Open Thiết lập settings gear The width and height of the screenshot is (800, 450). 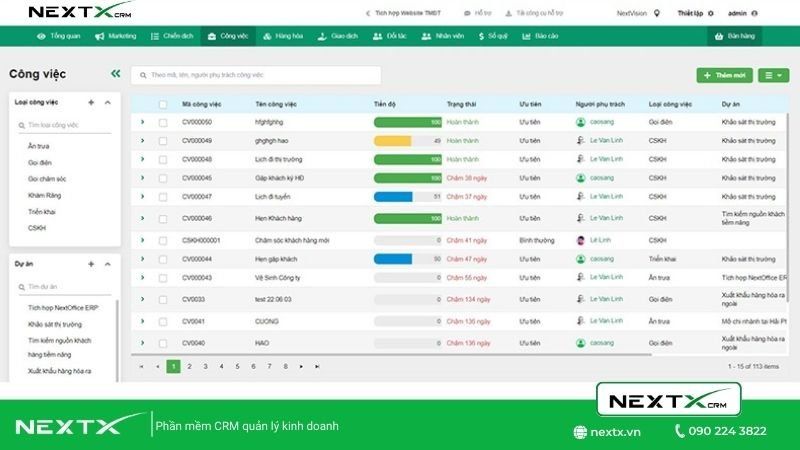tap(711, 13)
